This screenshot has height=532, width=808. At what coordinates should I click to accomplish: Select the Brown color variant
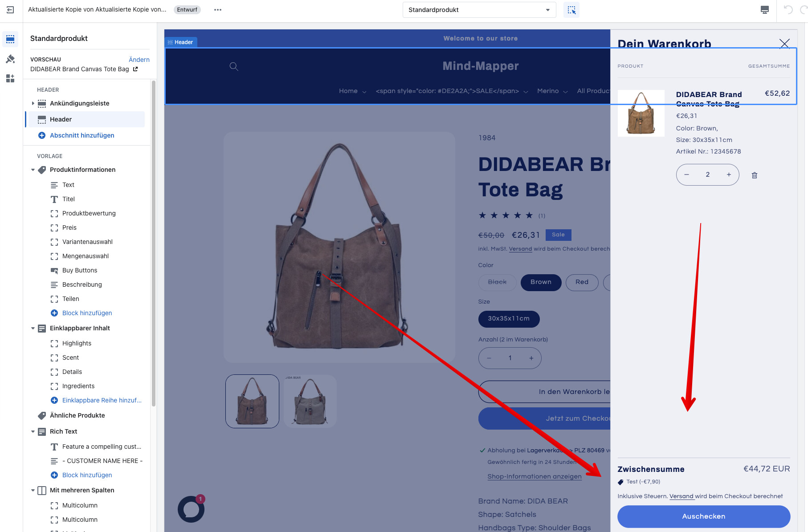coord(541,282)
